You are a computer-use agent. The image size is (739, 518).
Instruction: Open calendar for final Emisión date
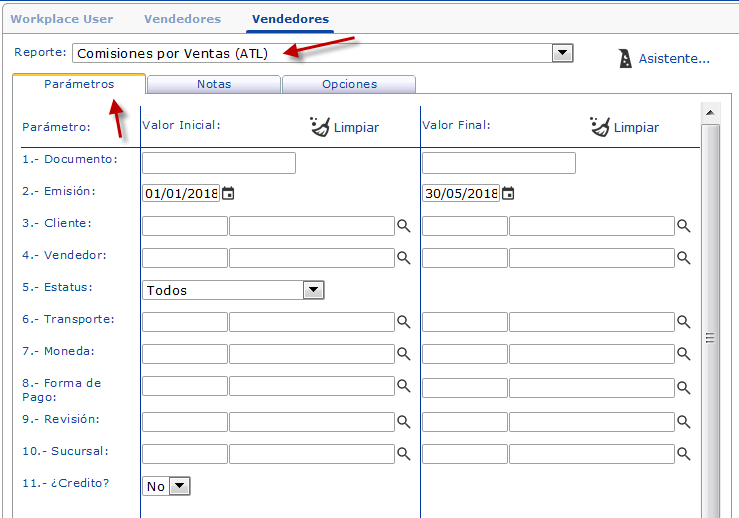[508, 193]
